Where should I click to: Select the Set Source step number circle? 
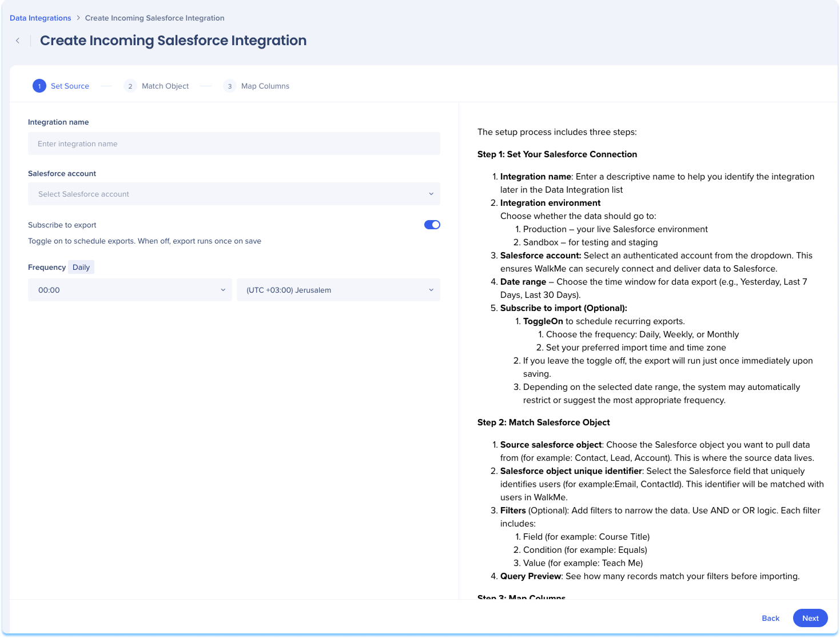(39, 86)
